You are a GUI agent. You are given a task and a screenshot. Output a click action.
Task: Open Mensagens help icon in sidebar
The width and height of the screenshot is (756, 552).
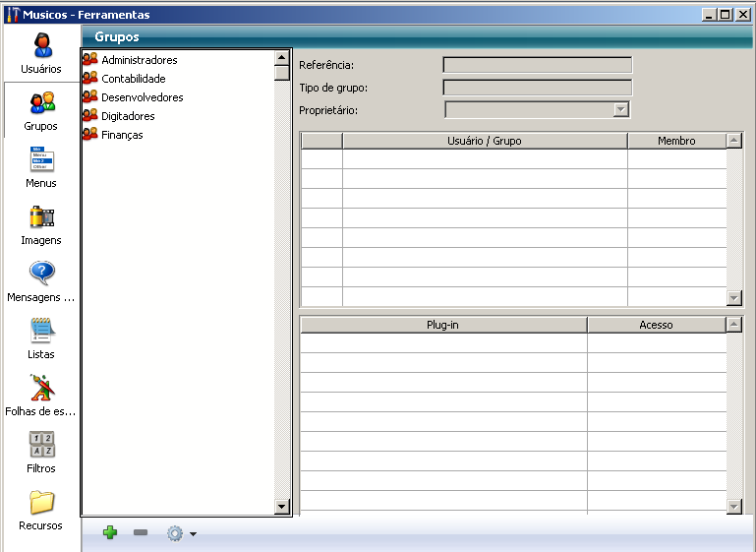click(x=41, y=275)
